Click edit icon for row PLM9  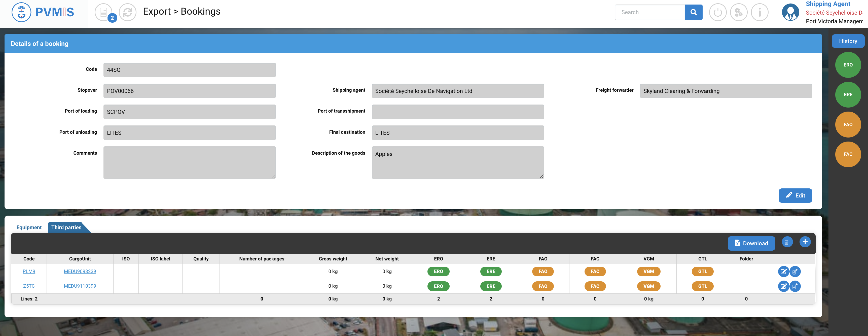(x=783, y=271)
